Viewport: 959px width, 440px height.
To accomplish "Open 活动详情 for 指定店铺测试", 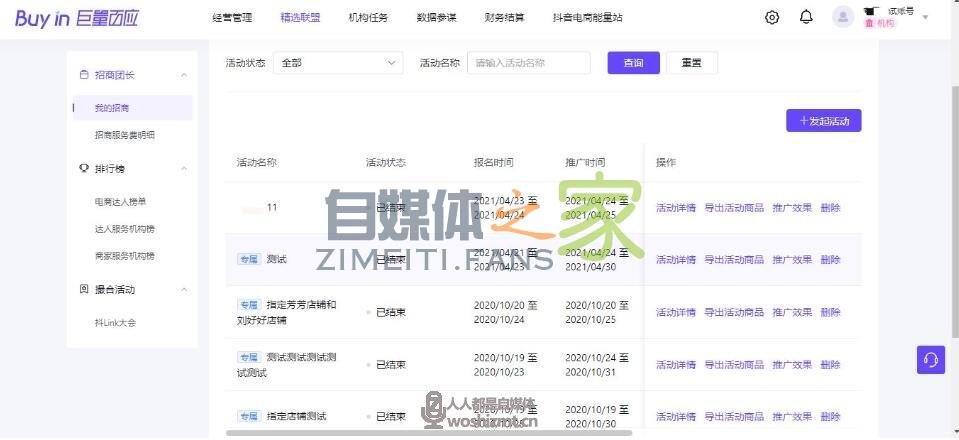I will click(676, 417).
